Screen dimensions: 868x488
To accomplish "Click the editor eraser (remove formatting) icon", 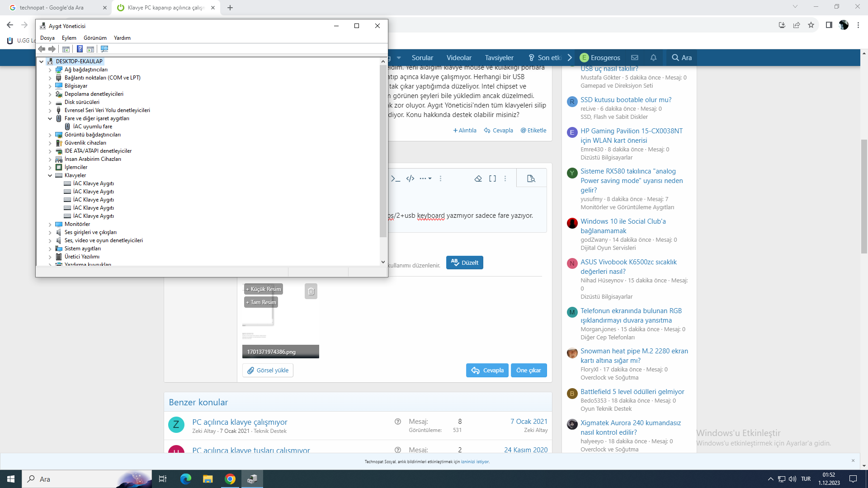I will click(478, 178).
